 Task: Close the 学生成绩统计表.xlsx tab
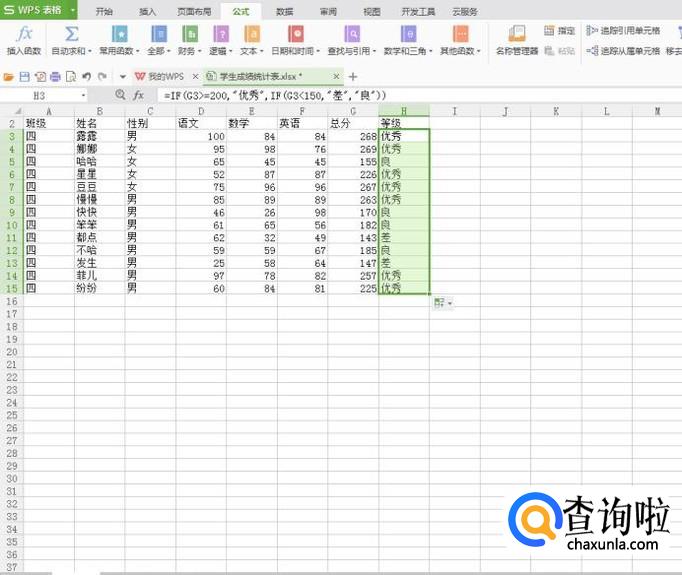336,77
